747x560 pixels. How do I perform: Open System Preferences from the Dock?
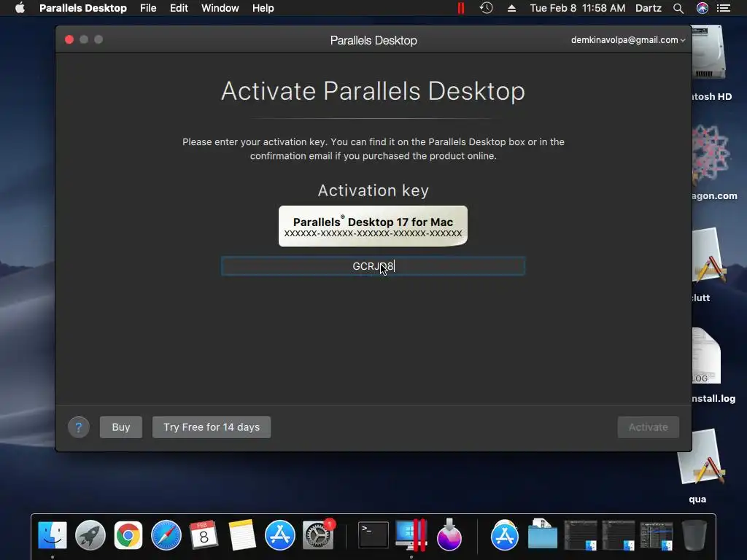(318, 535)
